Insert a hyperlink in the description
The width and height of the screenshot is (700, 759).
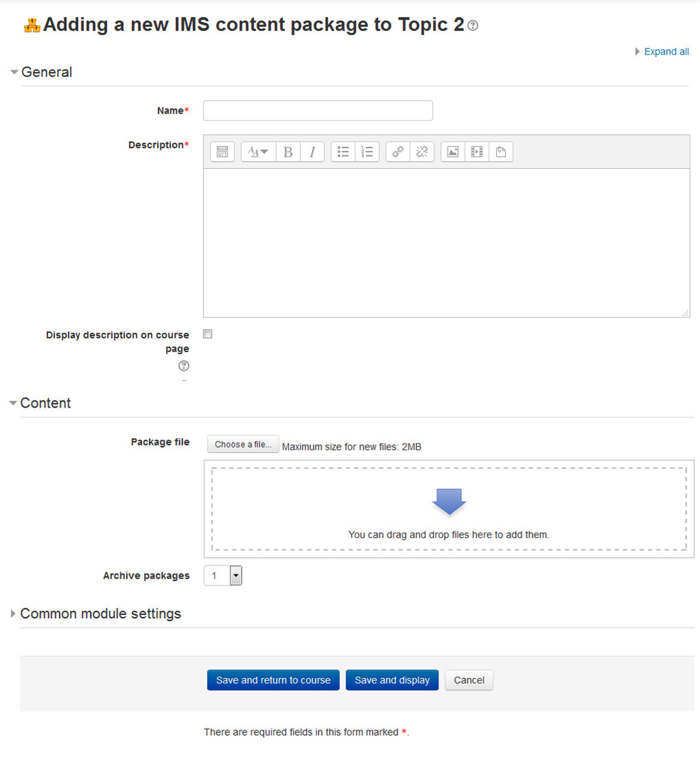point(397,152)
